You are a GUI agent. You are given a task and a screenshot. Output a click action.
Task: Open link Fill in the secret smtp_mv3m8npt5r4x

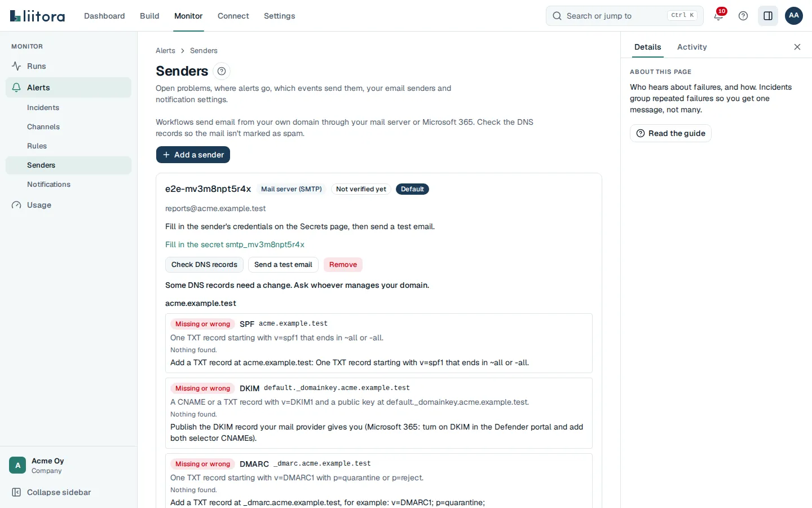point(235,244)
